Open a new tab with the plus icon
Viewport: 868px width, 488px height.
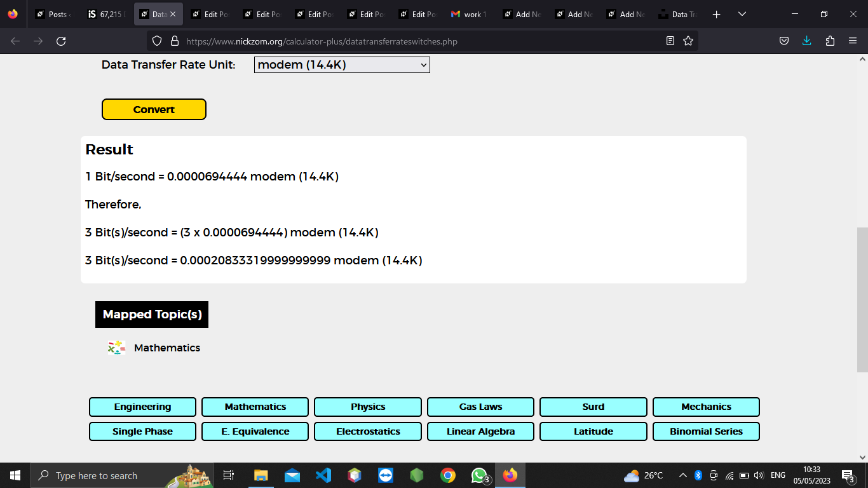pyautogui.click(x=717, y=14)
